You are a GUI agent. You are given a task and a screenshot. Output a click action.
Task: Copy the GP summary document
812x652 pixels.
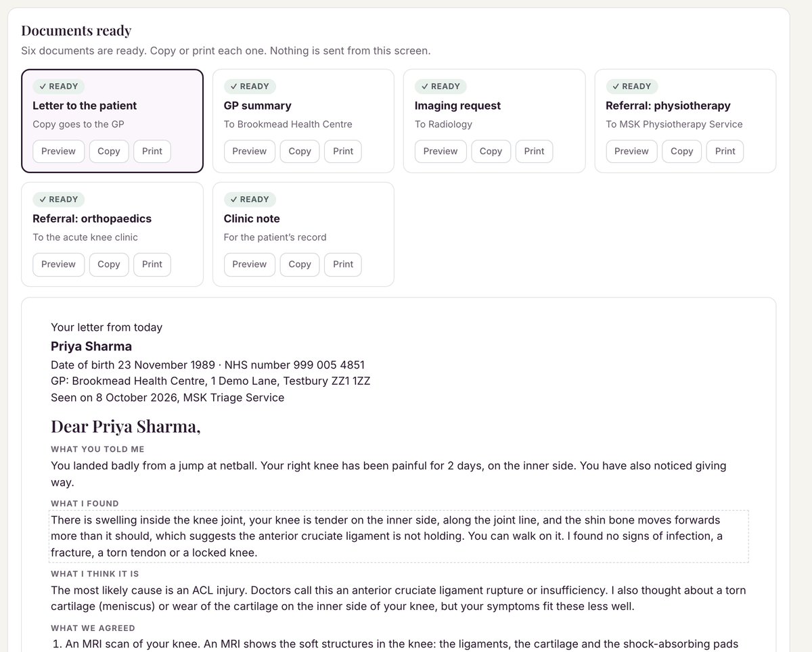(x=300, y=152)
